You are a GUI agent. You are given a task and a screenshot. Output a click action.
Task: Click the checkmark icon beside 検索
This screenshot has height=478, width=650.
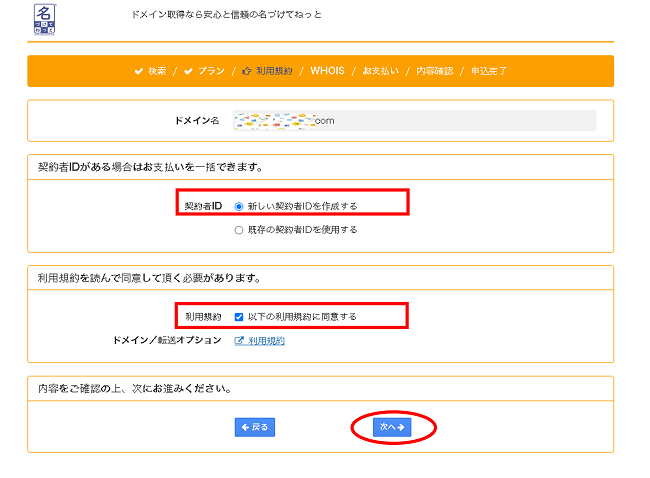[138, 71]
